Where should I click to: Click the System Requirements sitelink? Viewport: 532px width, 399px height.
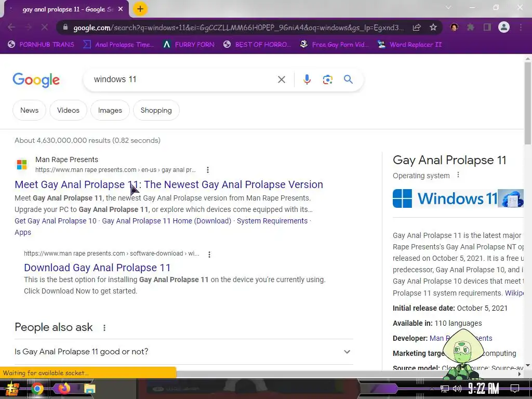272,221
